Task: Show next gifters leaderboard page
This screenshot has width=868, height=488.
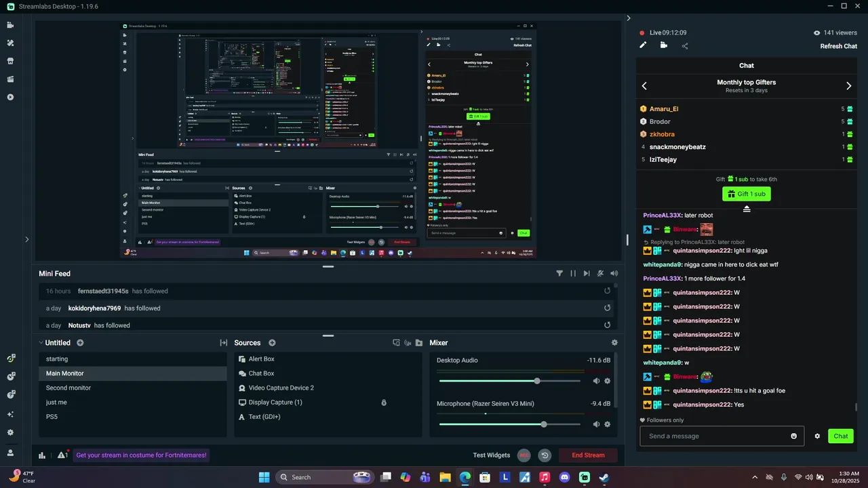Action: tap(848, 86)
